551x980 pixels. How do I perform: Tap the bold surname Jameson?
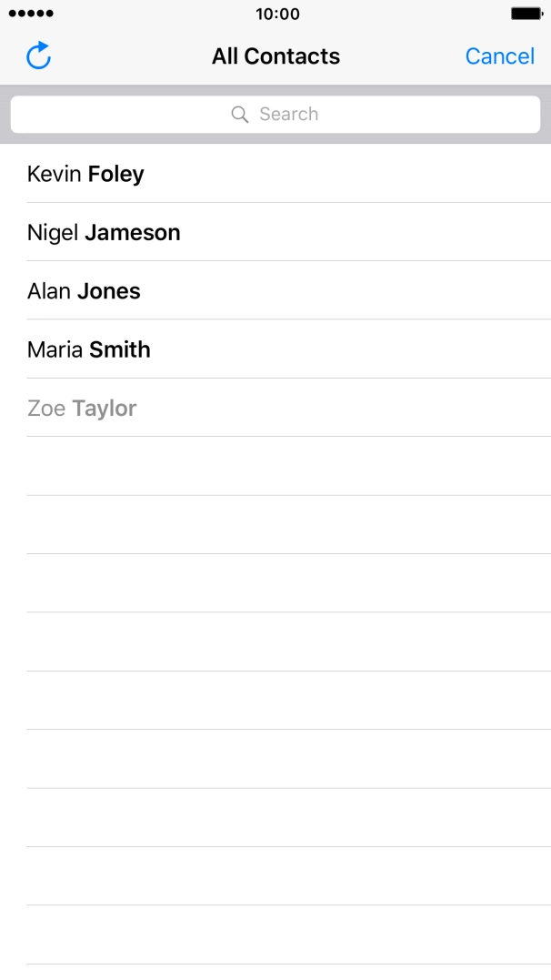point(133,232)
